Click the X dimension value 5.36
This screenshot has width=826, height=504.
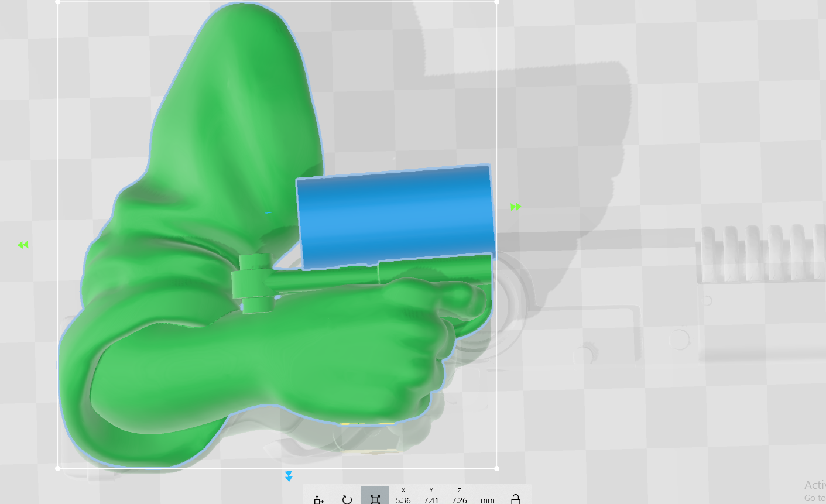[x=403, y=500]
